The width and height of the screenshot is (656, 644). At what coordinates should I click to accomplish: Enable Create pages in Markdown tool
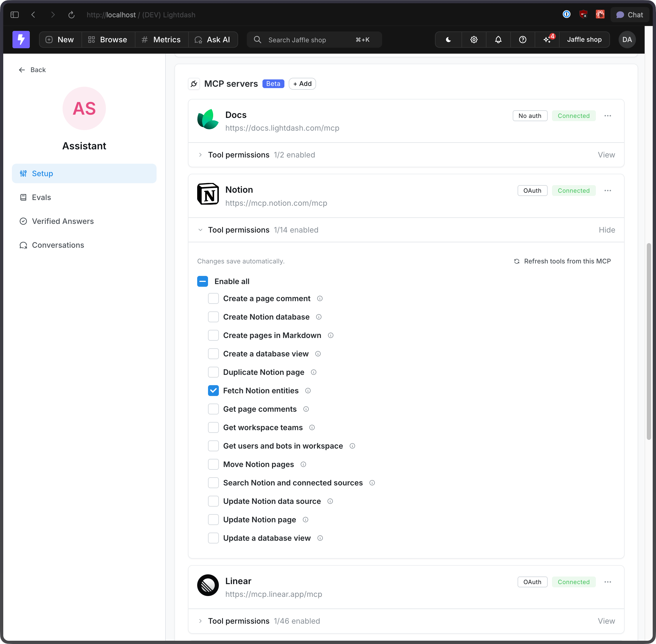(x=213, y=336)
